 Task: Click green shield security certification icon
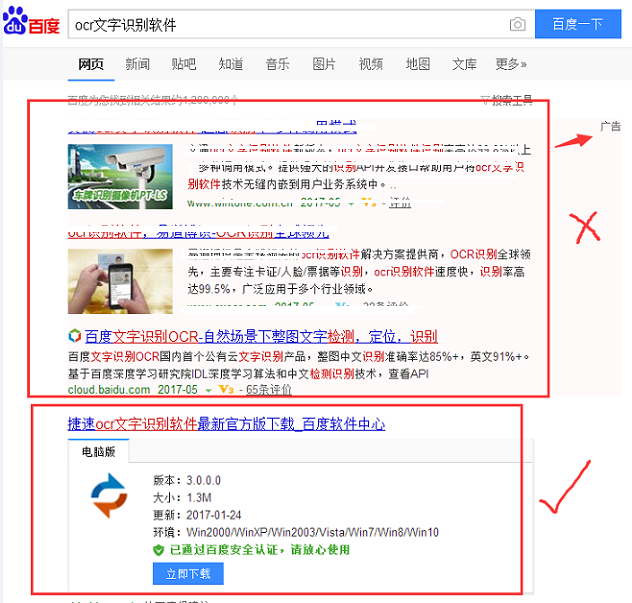point(158,550)
